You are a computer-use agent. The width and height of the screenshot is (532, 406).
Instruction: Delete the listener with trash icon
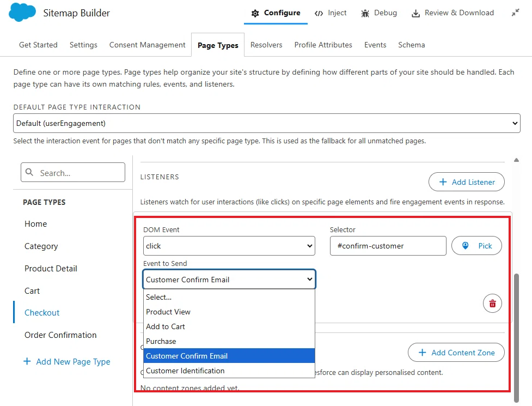coord(492,303)
